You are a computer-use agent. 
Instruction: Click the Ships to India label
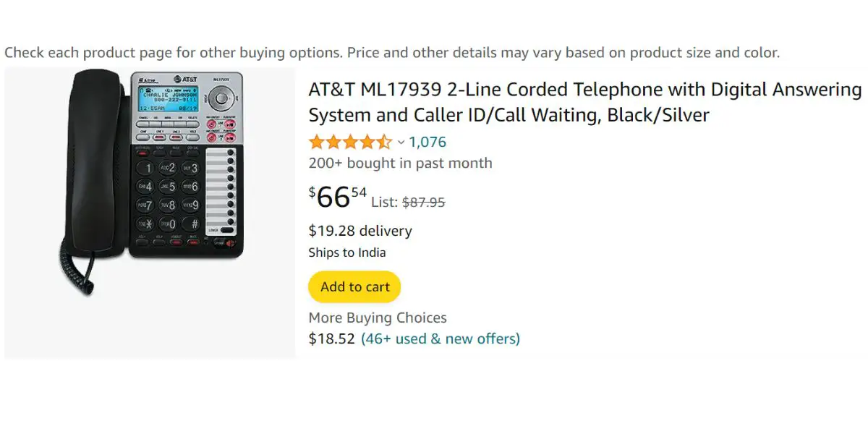347,252
